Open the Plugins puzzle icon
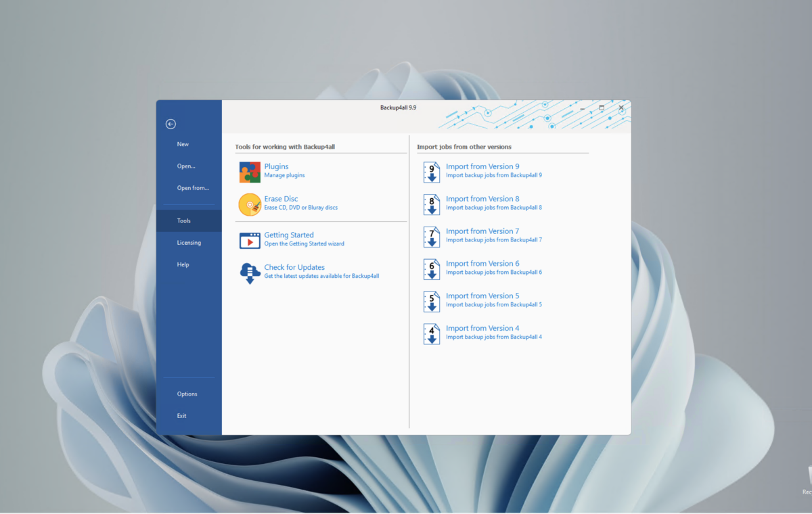The height and width of the screenshot is (514, 812). tap(250, 172)
